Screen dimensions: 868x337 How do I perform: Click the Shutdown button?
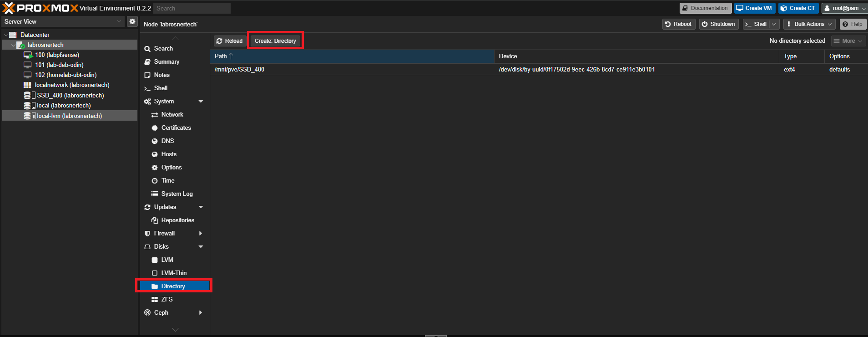[719, 24]
